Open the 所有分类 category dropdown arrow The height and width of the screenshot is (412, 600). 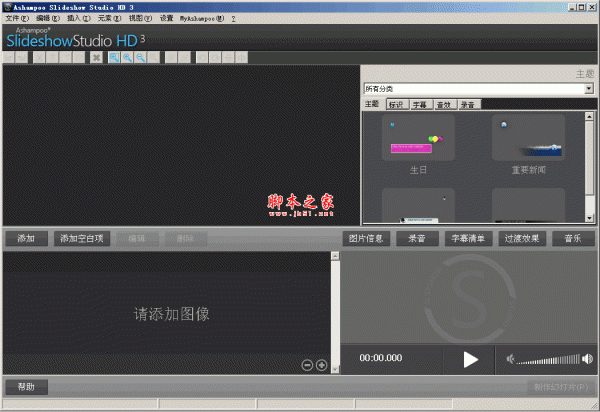pos(589,89)
